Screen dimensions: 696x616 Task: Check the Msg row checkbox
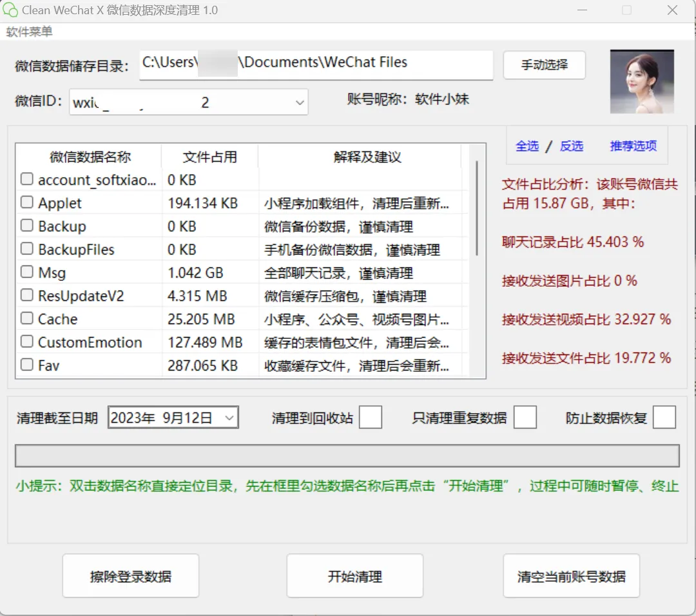pyautogui.click(x=27, y=271)
